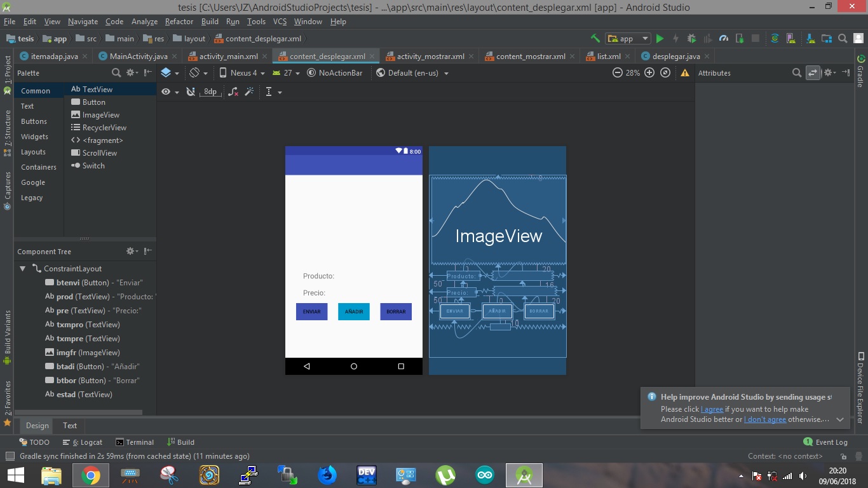The height and width of the screenshot is (488, 868).
Task: Open the Android Profiler gauge icon
Action: pyautogui.click(x=723, y=39)
